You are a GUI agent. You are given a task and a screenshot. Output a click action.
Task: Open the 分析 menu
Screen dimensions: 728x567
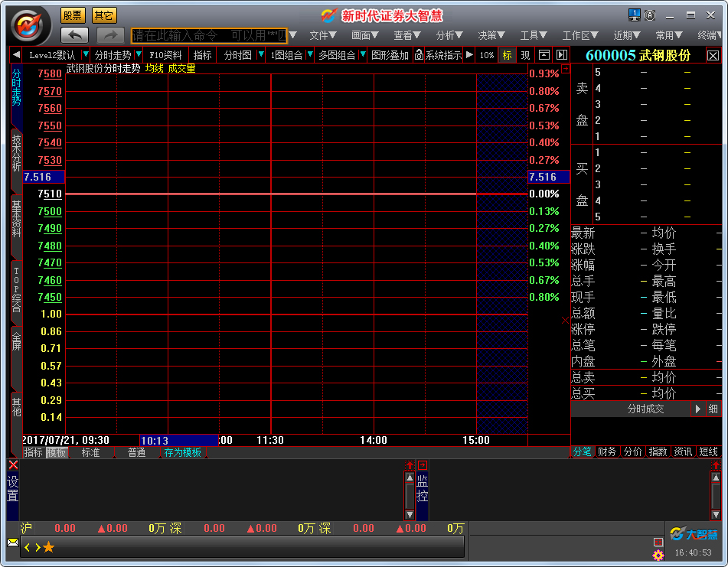[449, 35]
